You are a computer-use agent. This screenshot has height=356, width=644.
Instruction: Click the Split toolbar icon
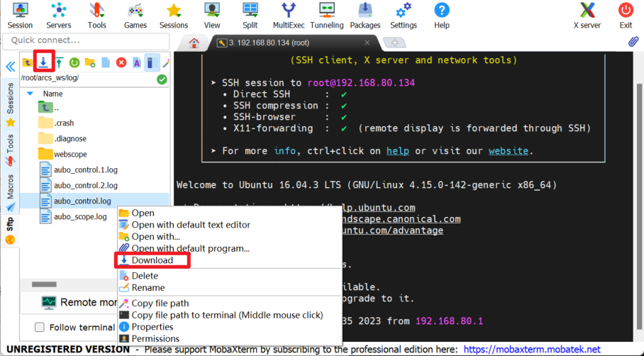click(x=250, y=16)
